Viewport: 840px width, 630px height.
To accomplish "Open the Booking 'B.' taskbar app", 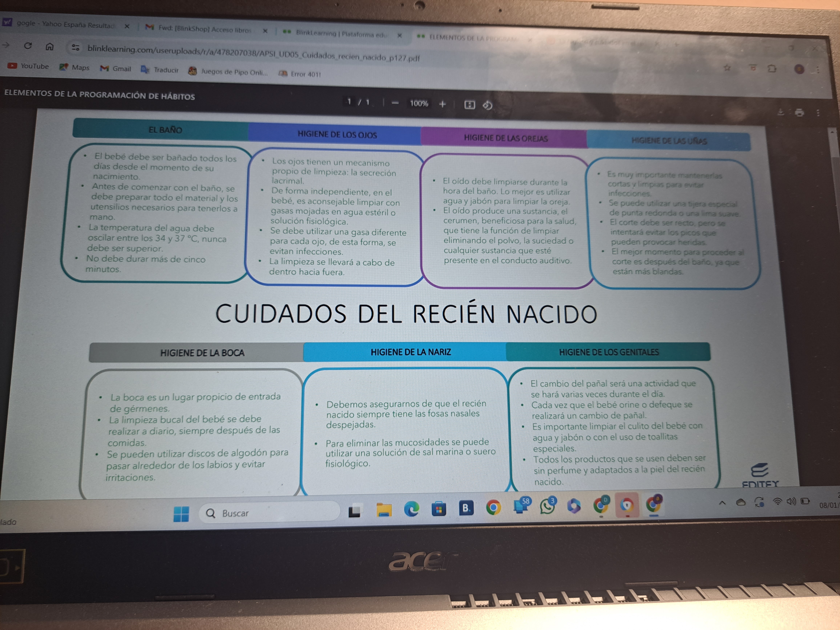I will coord(466,508).
